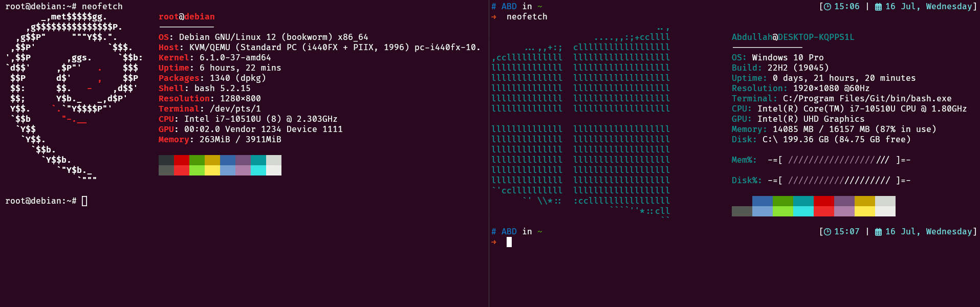Screen dimensions: 980x307
Task: Click the clock icon beside 15:06
Action: pyautogui.click(x=827, y=7)
